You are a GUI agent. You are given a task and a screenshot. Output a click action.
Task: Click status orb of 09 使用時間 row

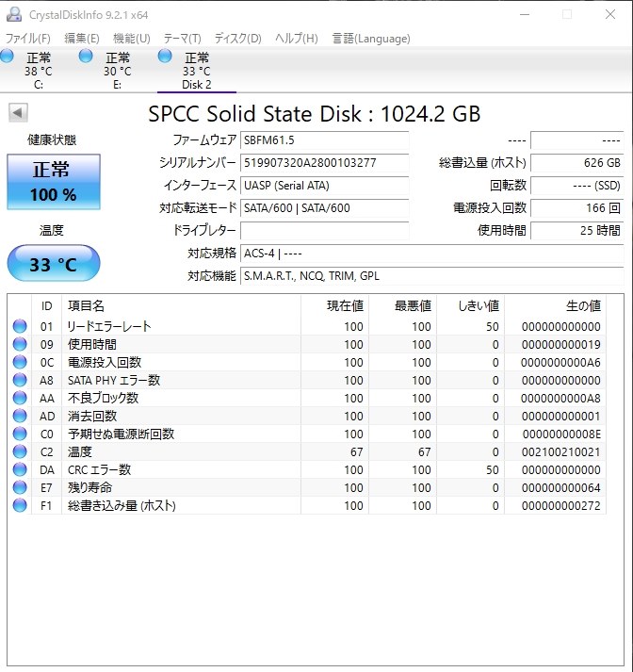20,344
